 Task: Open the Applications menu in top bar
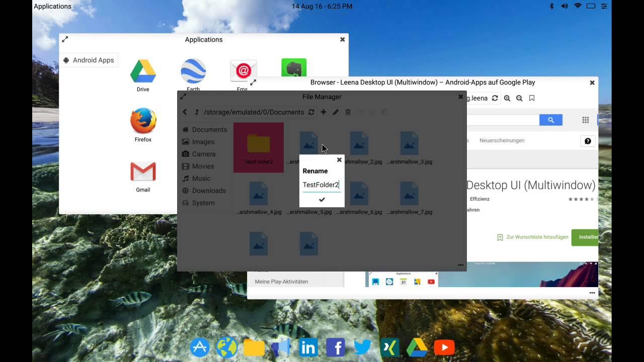(x=52, y=6)
